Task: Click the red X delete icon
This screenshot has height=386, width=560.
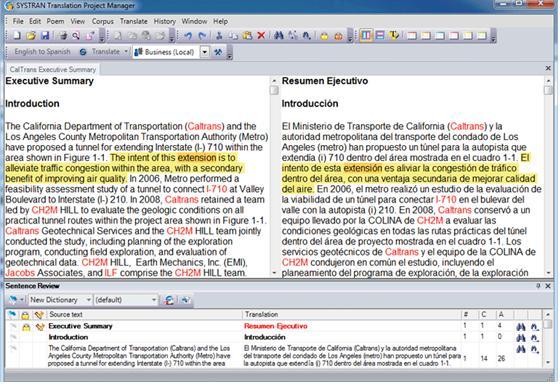Action: [x=261, y=36]
